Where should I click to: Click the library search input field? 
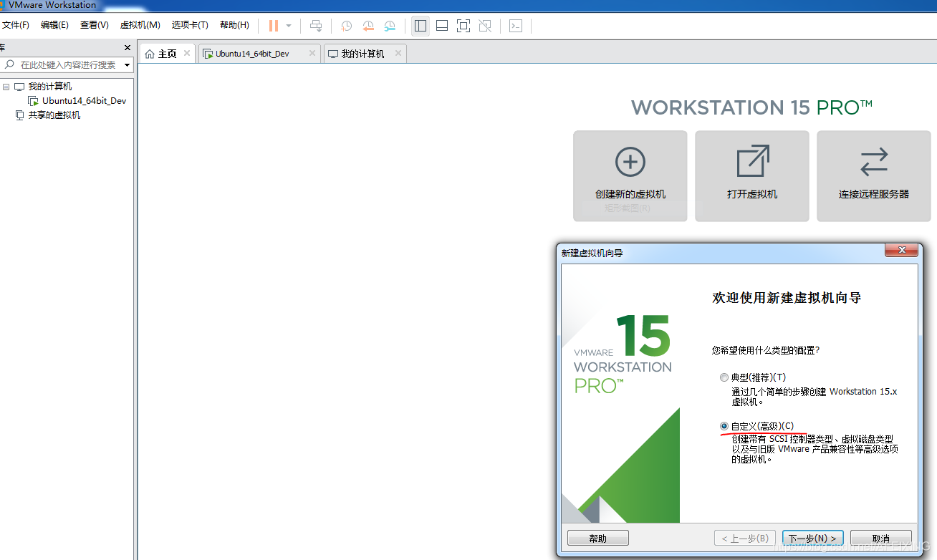[x=67, y=64]
